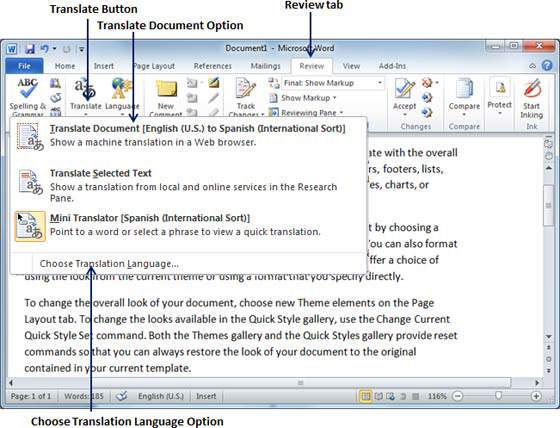Click the Compare documents icon
This screenshot has height=428, width=560.
click(x=464, y=89)
